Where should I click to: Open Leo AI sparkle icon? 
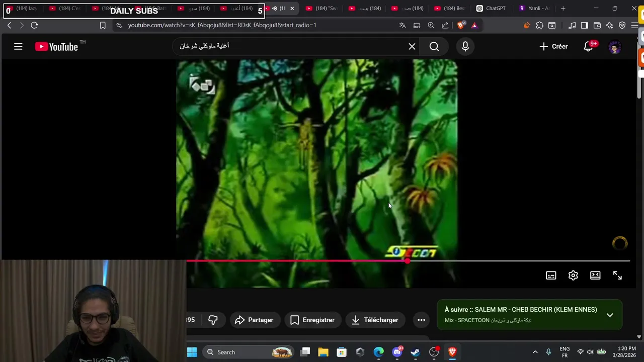610,25
